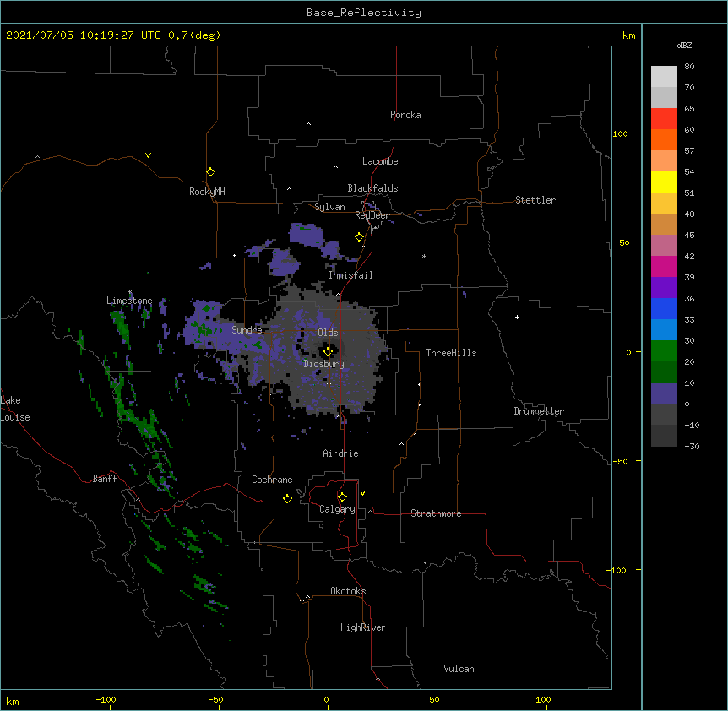Select the Cochrane town label
This screenshot has width=728, height=711.
272,480
